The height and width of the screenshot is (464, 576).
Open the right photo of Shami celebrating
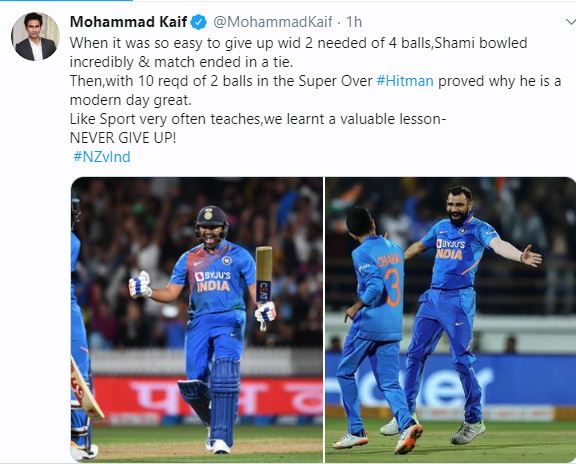pos(450,320)
